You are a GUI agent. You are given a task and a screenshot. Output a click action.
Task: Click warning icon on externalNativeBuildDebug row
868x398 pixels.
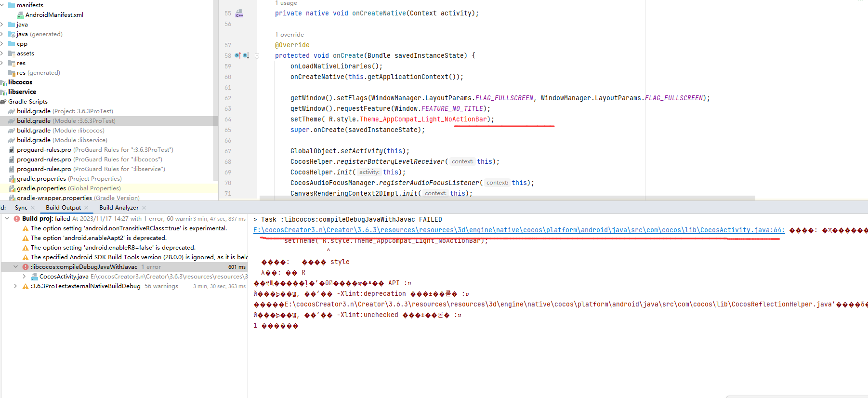26,286
